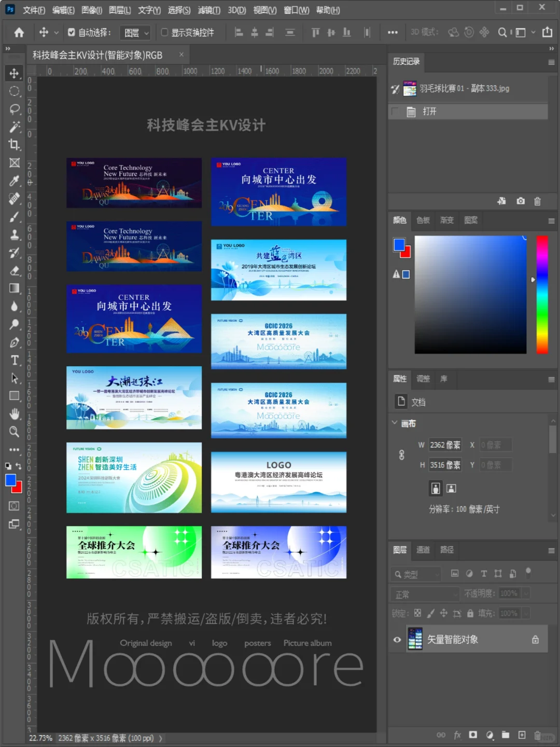
Task: Add layer mask icon at panel bottom
Action: pyautogui.click(x=473, y=735)
